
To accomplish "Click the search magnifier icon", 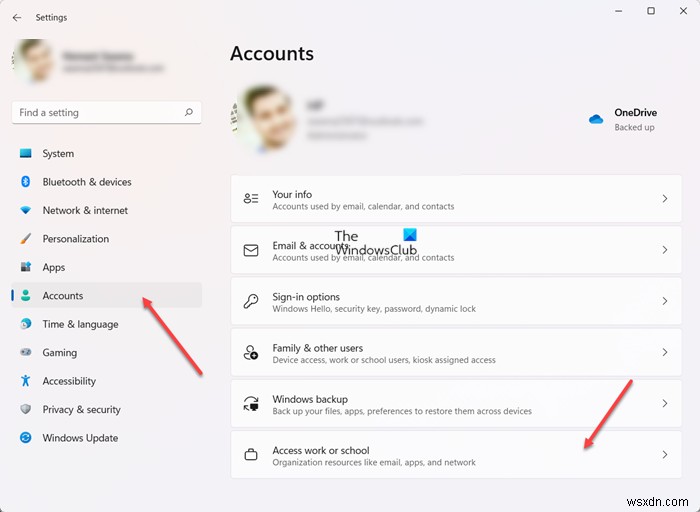I will coord(189,112).
